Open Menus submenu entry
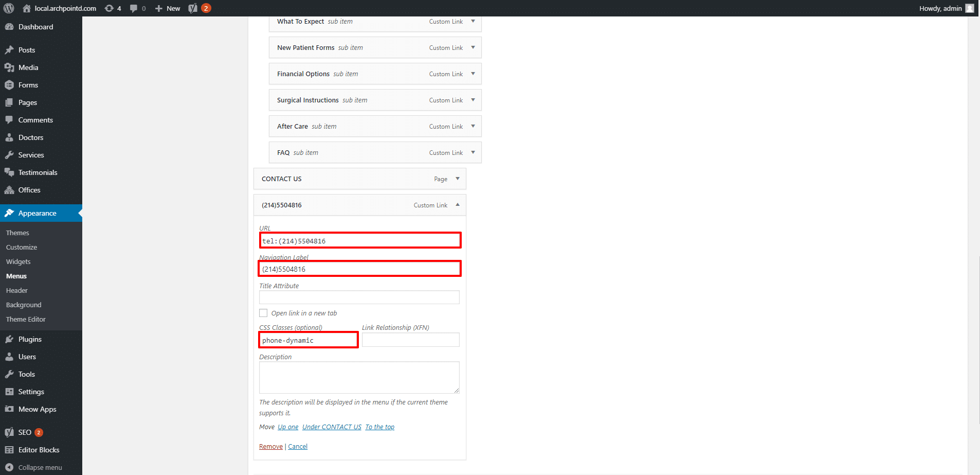Viewport: 980px width, 475px height. pyautogui.click(x=16, y=276)
